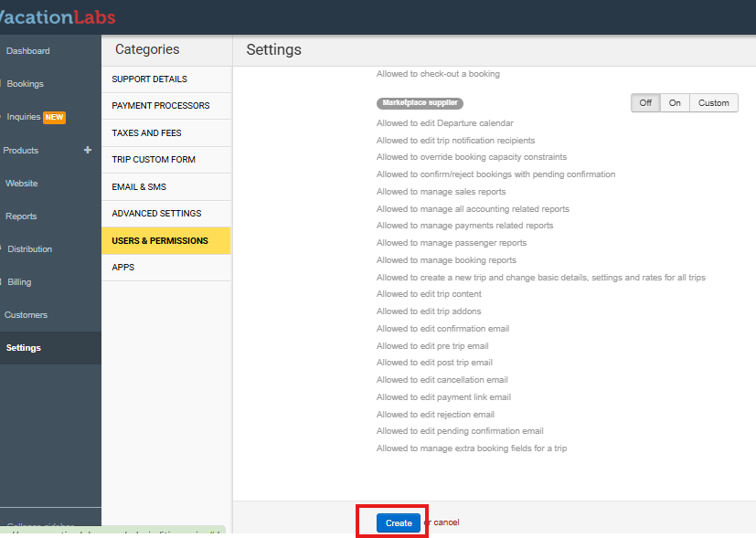This screenshot has width=756, height=538.
Task: Choose Custom for Marketplace supplier permissions
Action: [713, 103]
